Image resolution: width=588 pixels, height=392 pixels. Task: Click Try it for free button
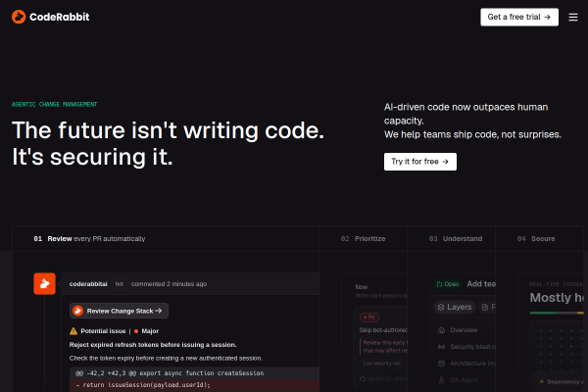pyautogui.click(x=420, y=162)
